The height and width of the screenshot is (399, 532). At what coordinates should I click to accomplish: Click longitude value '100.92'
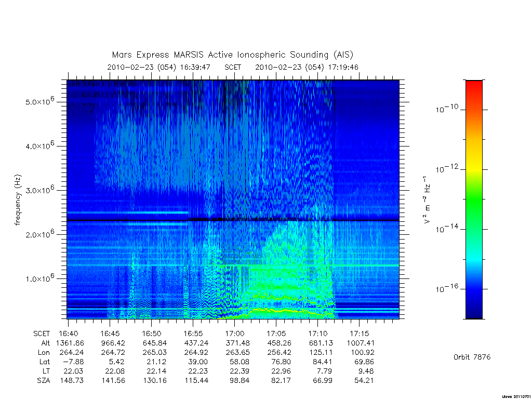(x=362, y=353)
